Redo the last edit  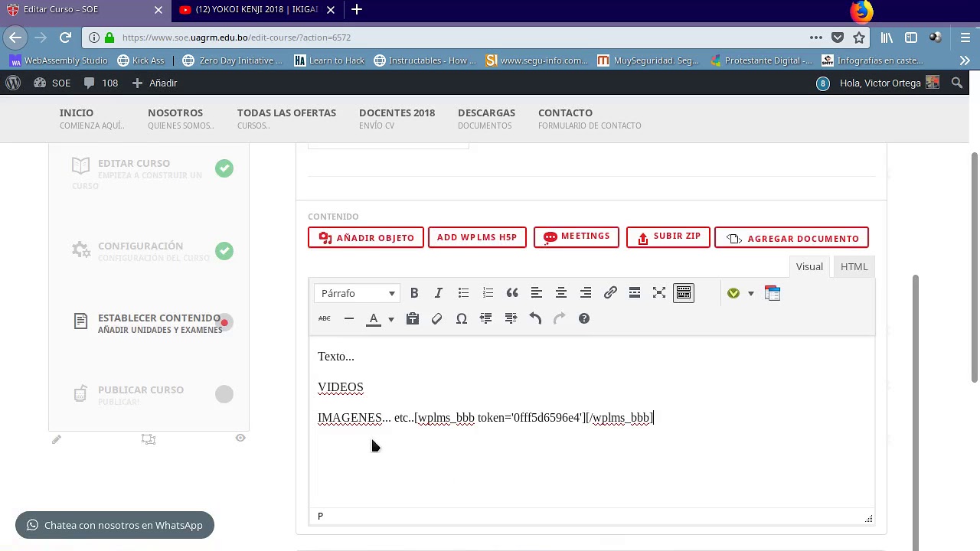[560, 318]
